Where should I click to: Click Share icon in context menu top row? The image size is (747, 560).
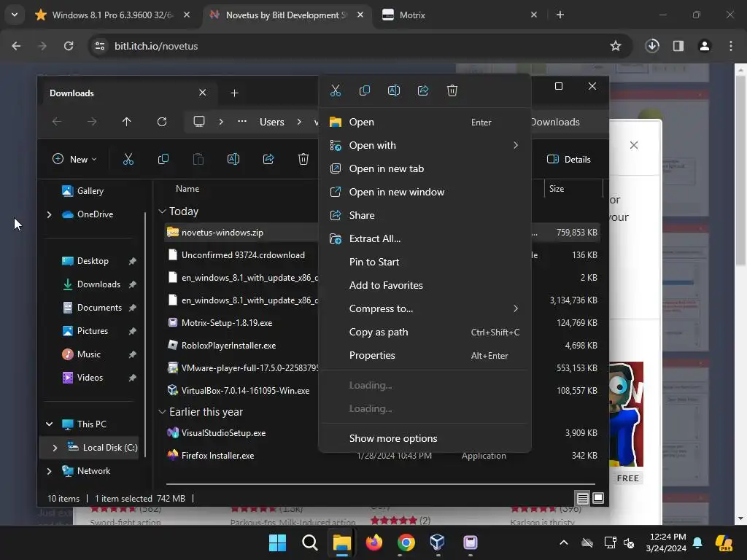423,90
